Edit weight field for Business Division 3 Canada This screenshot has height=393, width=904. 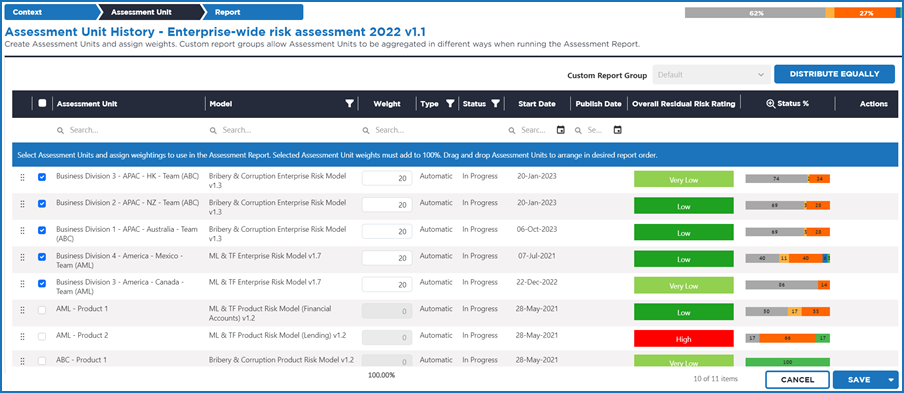coord(387,284)
